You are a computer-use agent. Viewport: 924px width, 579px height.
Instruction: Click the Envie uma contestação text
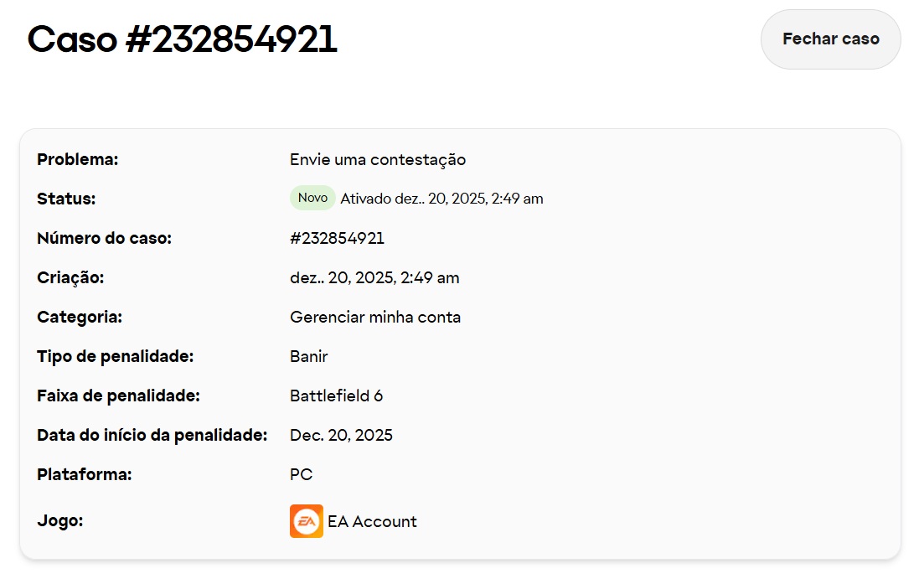[x=377, y=159]
